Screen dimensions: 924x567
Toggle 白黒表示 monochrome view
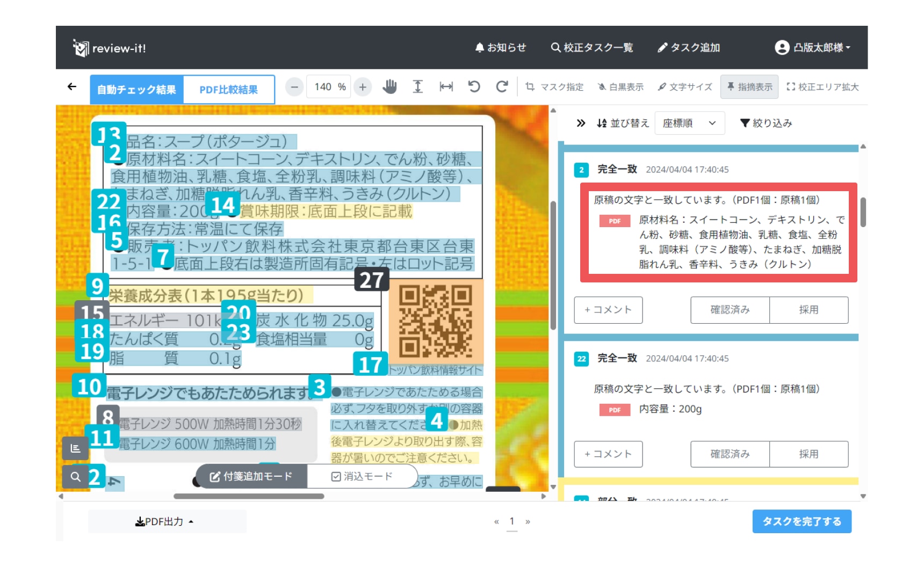click(620, 87)
